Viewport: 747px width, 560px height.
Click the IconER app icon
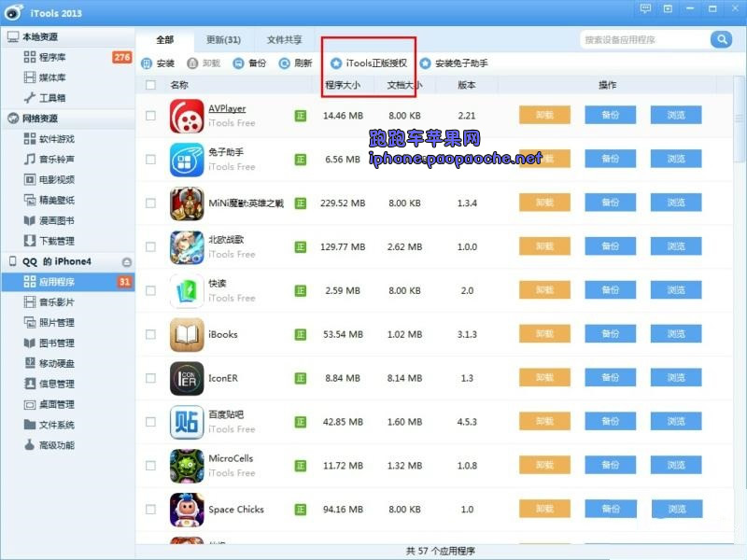coord(187,378)
